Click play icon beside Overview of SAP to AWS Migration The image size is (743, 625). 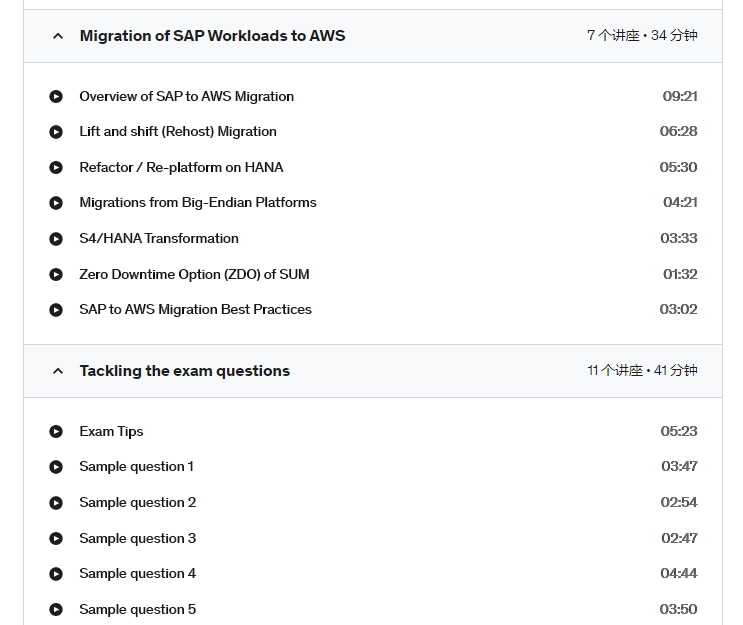coord(56,97)
